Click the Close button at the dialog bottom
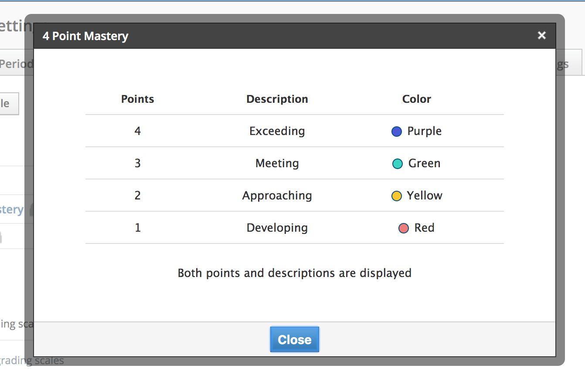Viewport: 585px width, 392px height. (294, 339)
